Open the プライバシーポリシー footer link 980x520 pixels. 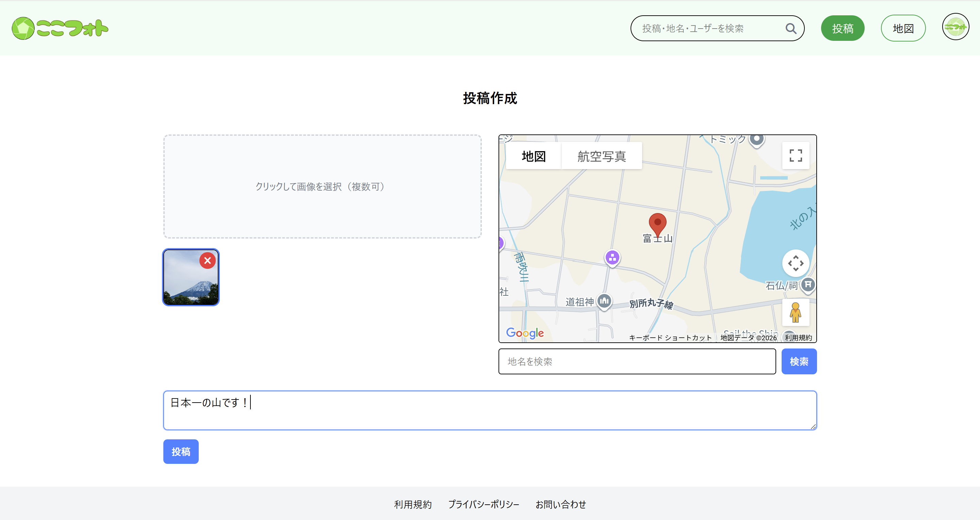[483, 504]
